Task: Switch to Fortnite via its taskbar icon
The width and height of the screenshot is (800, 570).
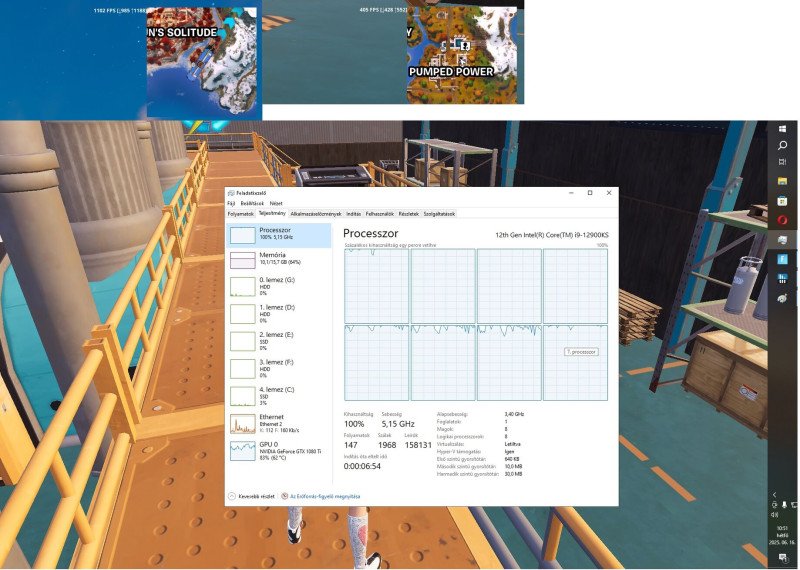Action: tap(782, 259)
